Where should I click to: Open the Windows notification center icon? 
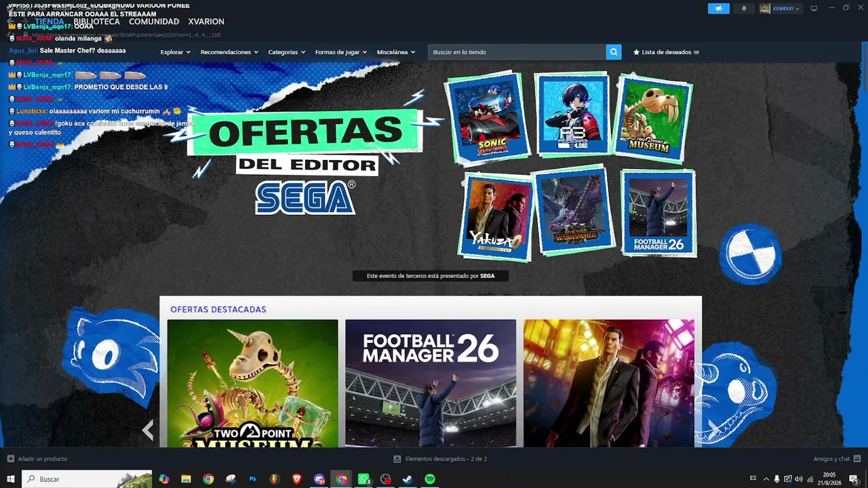[854, 479]
